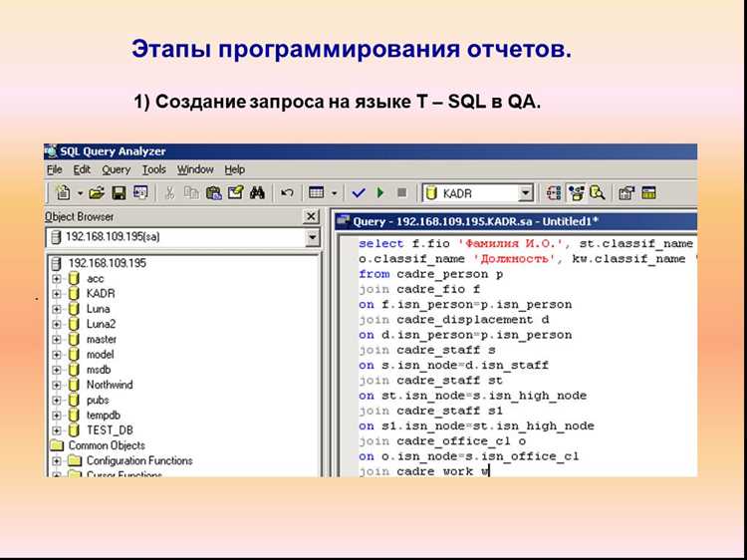Expand the Configuration Functions folder
Screen dimensions: 747x560
point(57,461)
